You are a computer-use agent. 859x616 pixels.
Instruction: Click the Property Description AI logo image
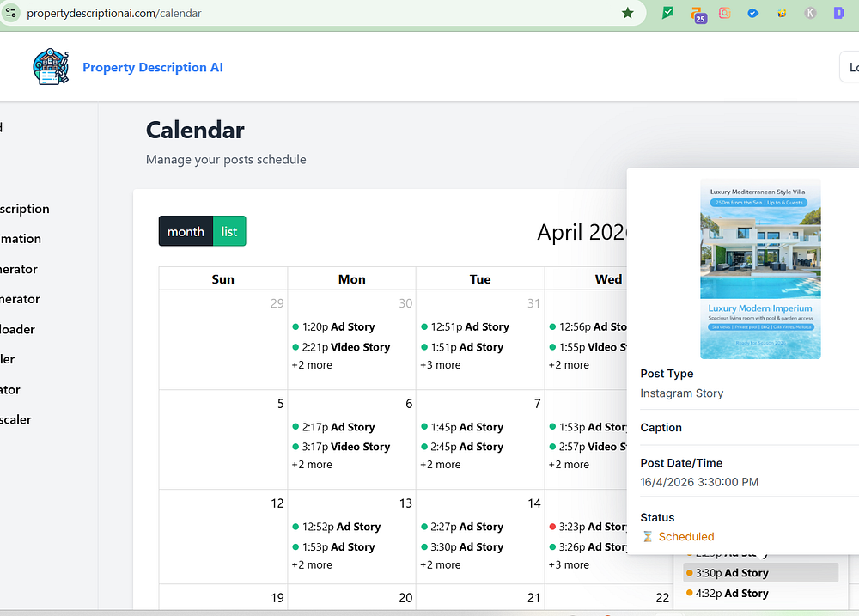[51, 67]
